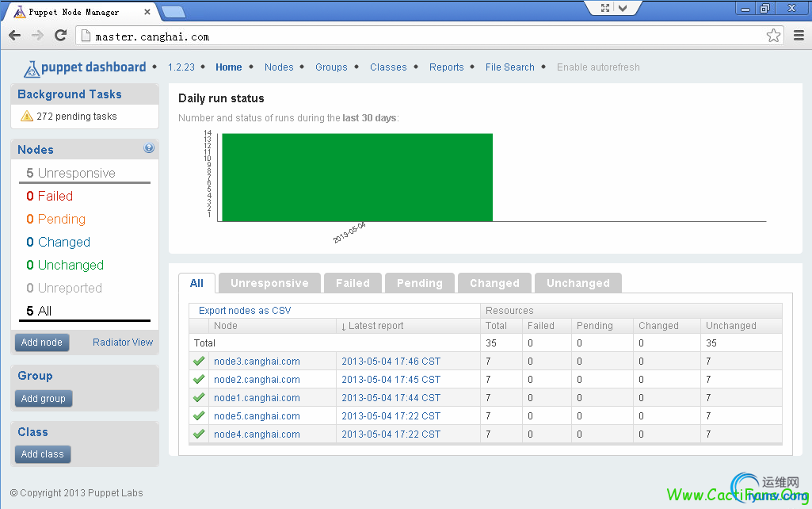
Task: Switch to the Unresponsive tab
Action: click(x=269, y=283)
